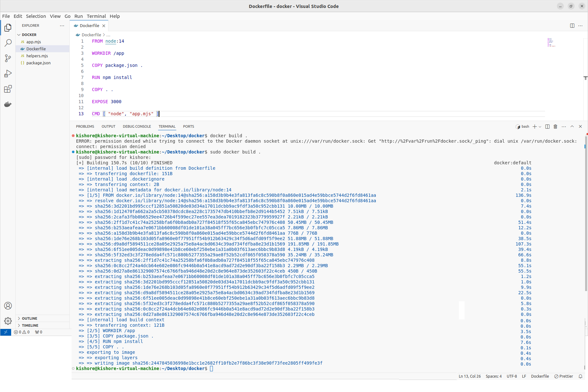Open the Terminal menu
Image resolution: width=588 pixels, height=392 pixels.
click(96, 16)
